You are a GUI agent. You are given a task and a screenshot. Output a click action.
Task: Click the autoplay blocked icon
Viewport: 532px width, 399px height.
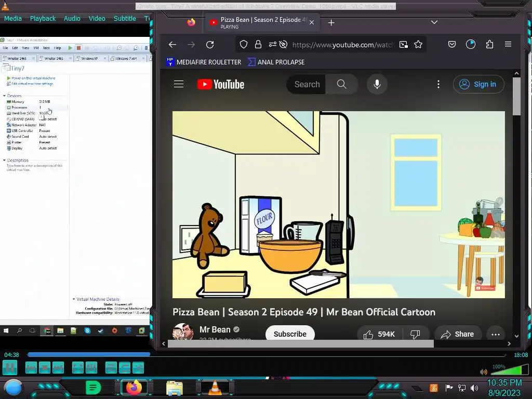point(284,45)
